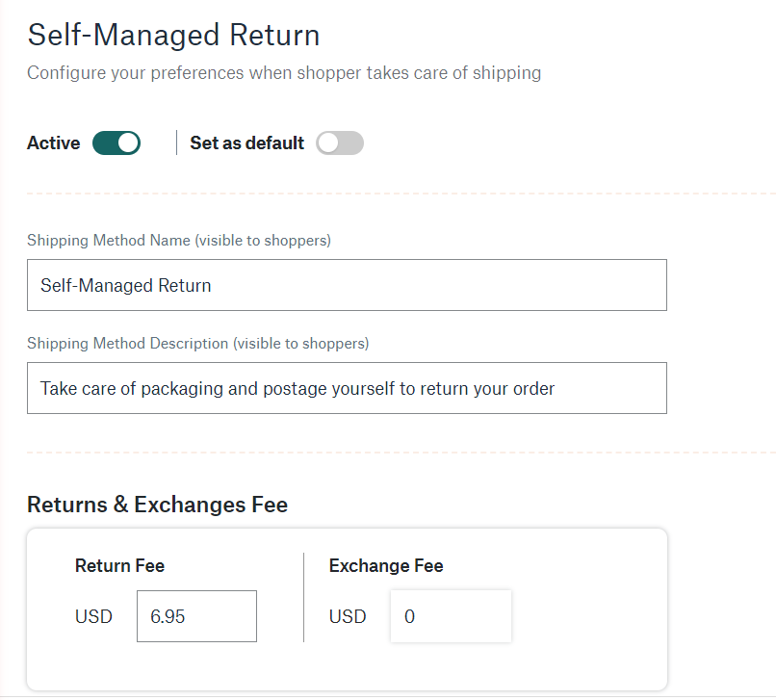This screenshot has width=776, height=700.
Task: Click the USD currency label beside Return Fee
Action: coord(94,616)
